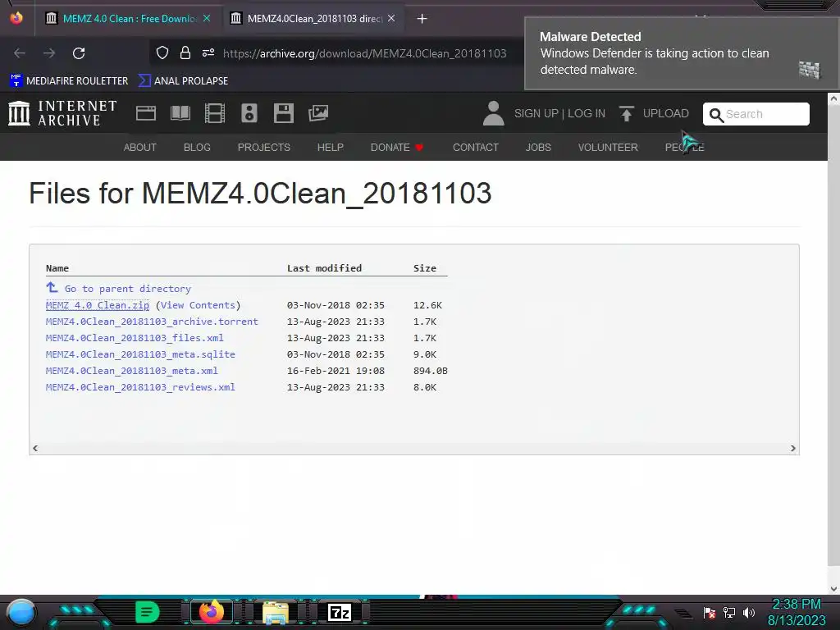Go forward using the browser forward arrow
This screenshot has width=840, height=630.
[49, 53]
